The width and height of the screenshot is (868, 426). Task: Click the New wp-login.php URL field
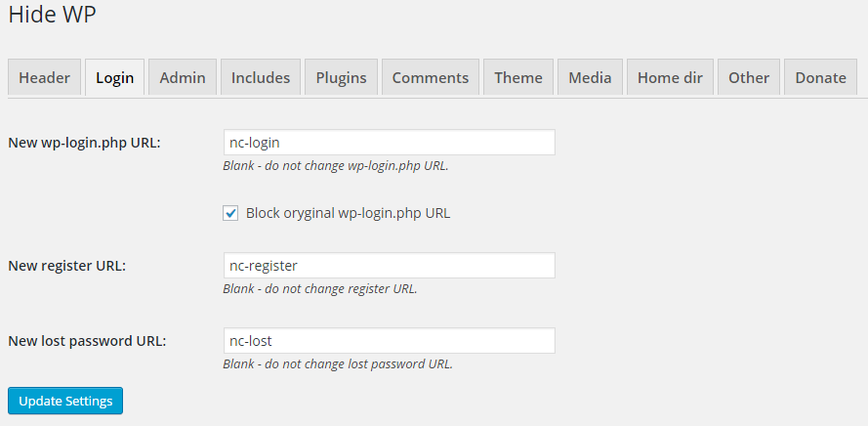coord(390,143)
